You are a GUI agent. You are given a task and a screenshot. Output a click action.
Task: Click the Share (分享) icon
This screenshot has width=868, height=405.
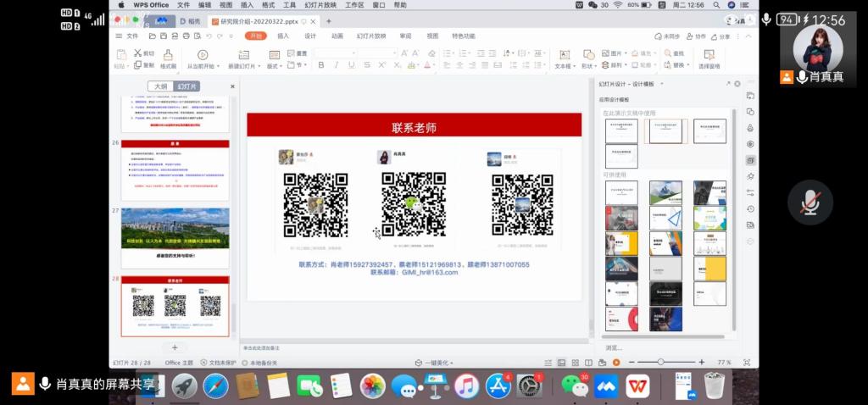(720, 36)
